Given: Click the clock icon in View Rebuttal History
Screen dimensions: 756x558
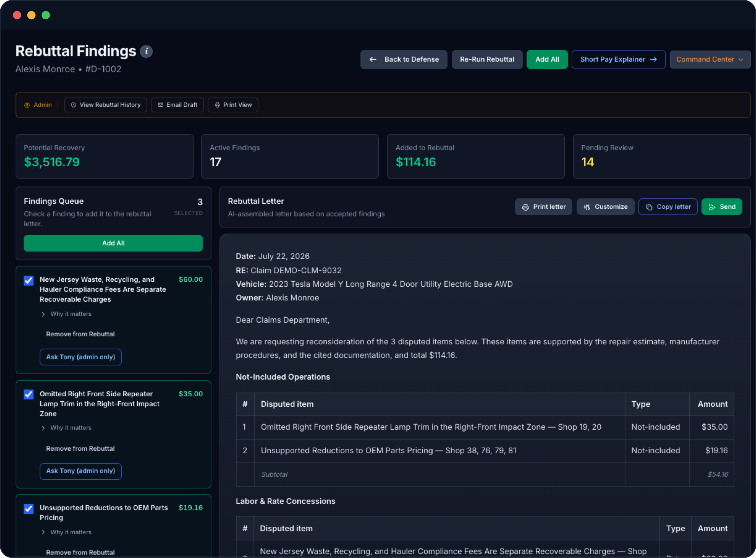Looking at the screenshot, I should [x=73, y=105].
